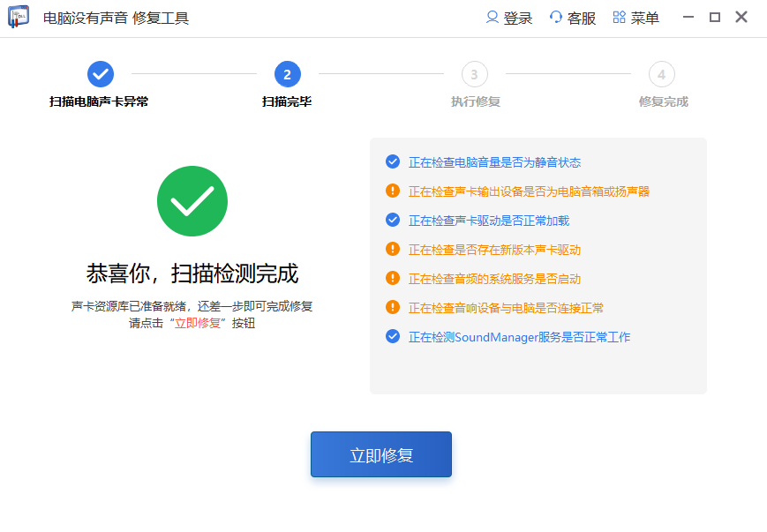
Task: Click blue check icon for SoundManager service
Action: (393, 336)
